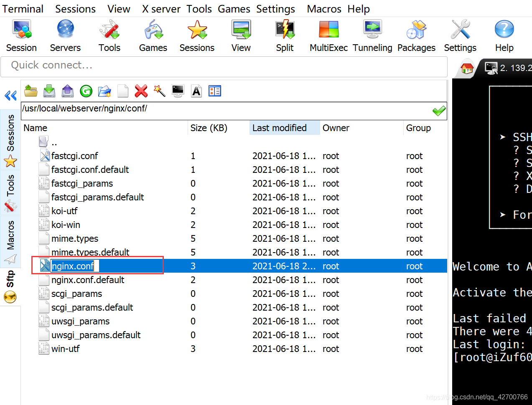The height and width of the screenshot is (405, 532).
Task: Open the Help menu
Action: (359, 9)
